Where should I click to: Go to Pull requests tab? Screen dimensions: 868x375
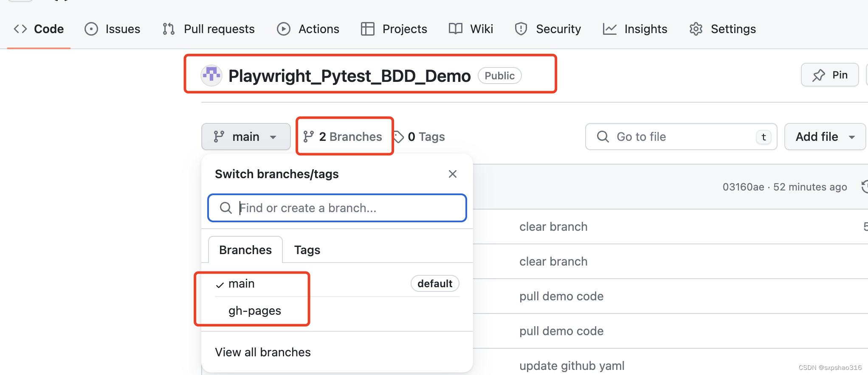click(x=209, y=29)
